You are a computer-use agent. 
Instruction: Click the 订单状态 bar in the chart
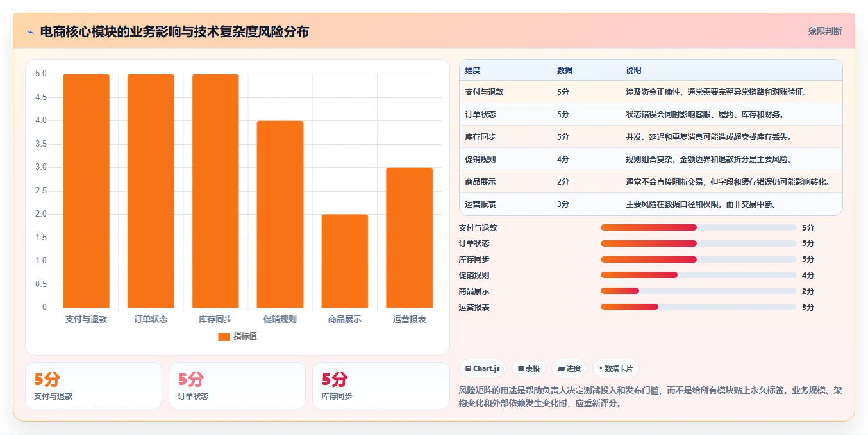(151, 191)
